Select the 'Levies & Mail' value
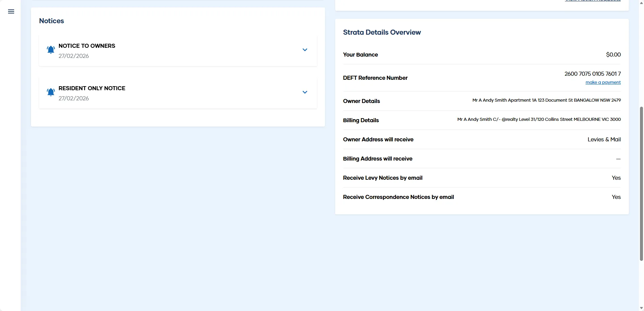Viewport: 644px width, 311px height. [604, 139]
